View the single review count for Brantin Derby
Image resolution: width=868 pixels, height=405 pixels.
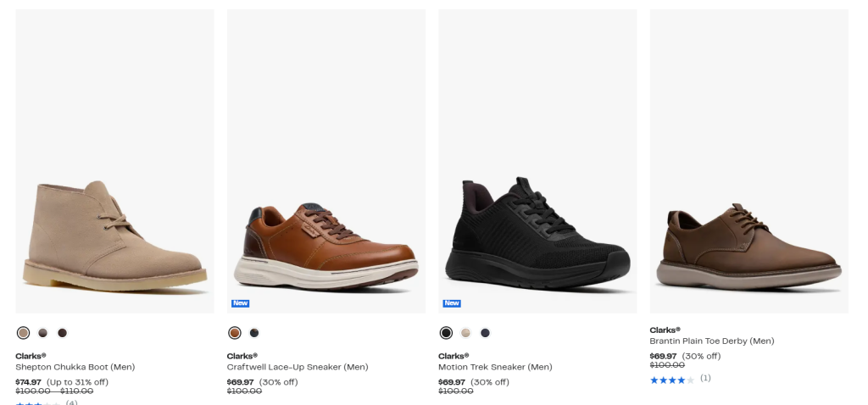coord(705,378)
